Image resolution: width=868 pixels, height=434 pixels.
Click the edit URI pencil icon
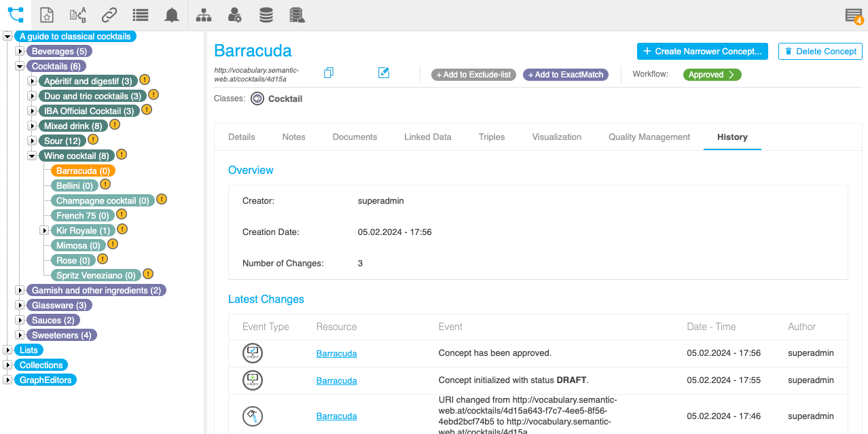[384, 73]
